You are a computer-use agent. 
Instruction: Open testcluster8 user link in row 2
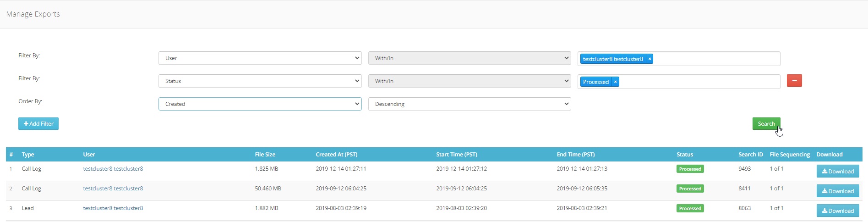click(113, 189)
